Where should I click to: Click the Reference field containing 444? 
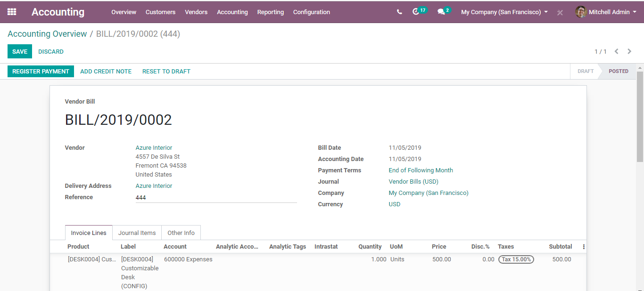216,198
